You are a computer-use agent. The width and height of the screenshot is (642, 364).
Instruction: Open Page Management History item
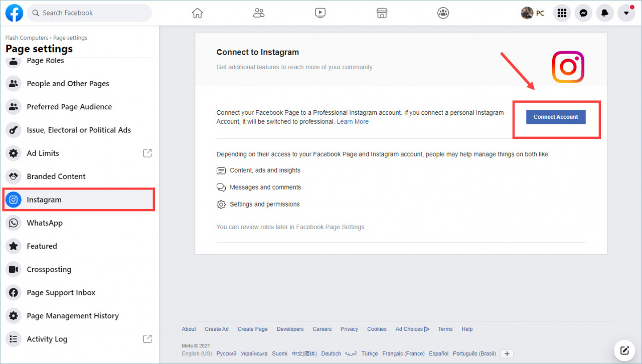pos(79,316)
